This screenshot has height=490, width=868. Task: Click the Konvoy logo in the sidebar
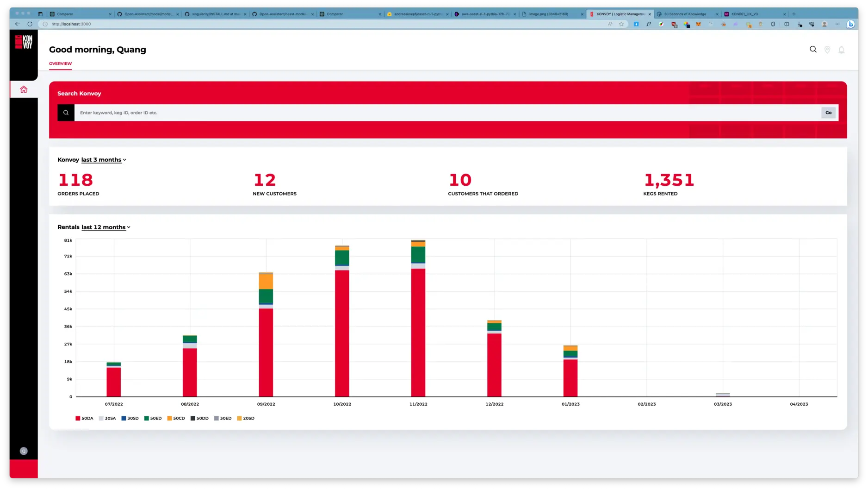tap(24, 42)
